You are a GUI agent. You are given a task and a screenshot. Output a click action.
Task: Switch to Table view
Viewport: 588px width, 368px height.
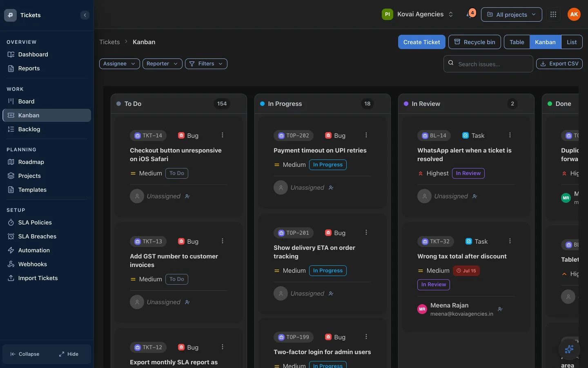[517, 42]
